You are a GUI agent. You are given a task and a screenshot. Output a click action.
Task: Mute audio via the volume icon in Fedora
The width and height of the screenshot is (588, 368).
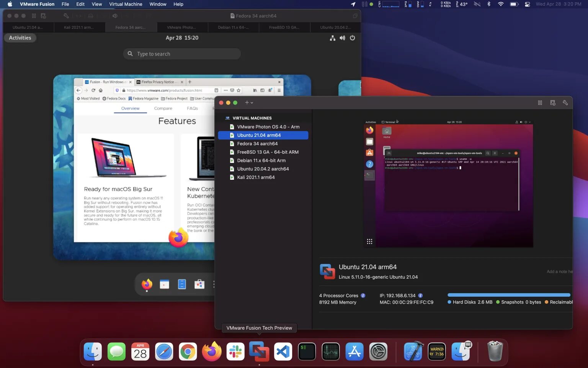tap(343, 38)
